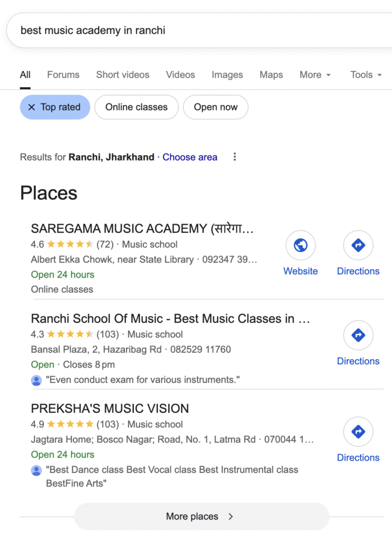The height and width of the screenshot is (544, 392).
Task: Click the Choose area link
Action: 190,157
